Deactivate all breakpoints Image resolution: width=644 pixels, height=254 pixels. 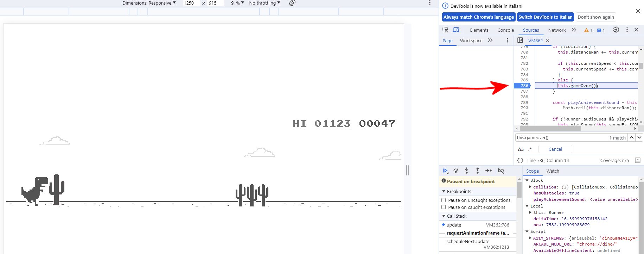501,171
